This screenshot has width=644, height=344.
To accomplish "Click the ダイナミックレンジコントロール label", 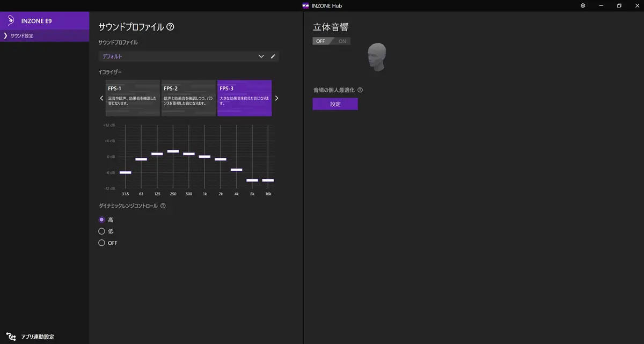I will point(128,206).
